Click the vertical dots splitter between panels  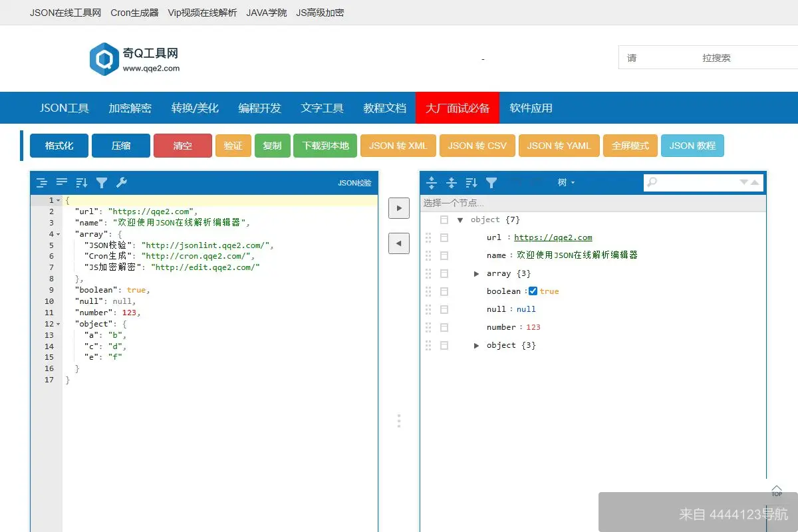tap(399, 421)
